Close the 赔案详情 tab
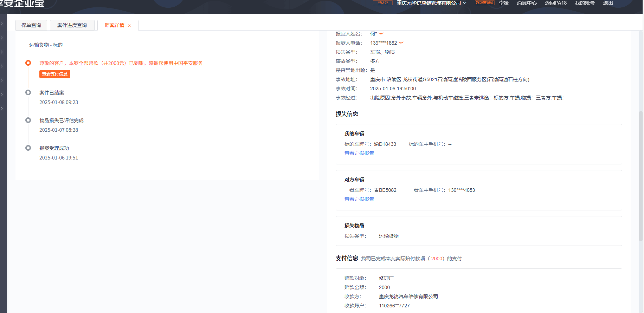The image size is (644, 313). coord(129,26)
